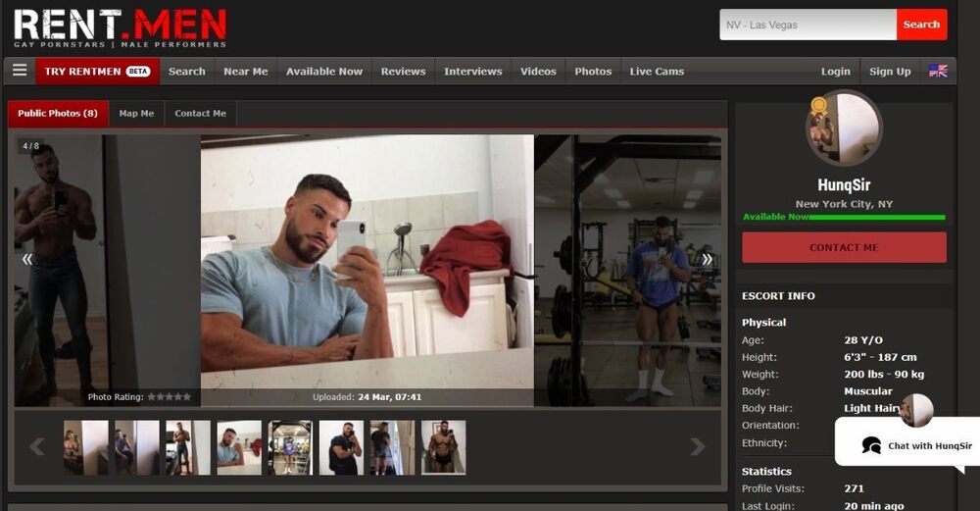Click the Sign Up link
This screenshot has height=511, width=980.
(x=889, y=72)
